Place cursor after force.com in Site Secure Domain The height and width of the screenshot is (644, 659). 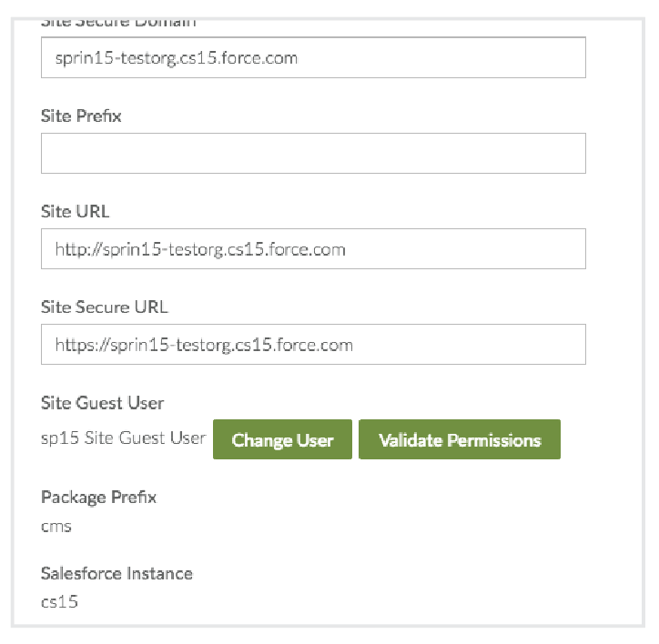click(300, 58)
